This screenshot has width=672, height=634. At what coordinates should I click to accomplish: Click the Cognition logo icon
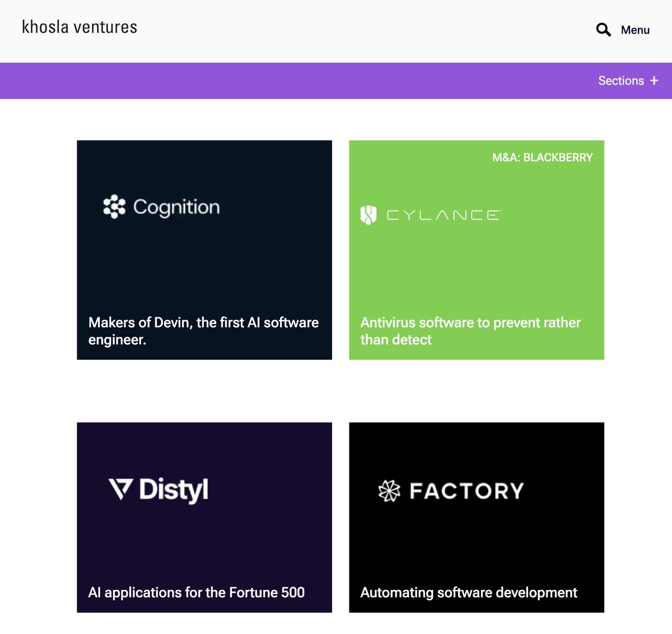click(x=114, y=206)
